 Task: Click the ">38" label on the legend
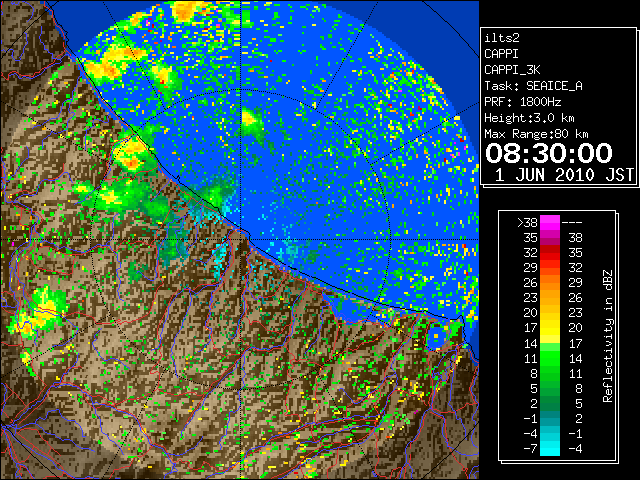point(527,223)
